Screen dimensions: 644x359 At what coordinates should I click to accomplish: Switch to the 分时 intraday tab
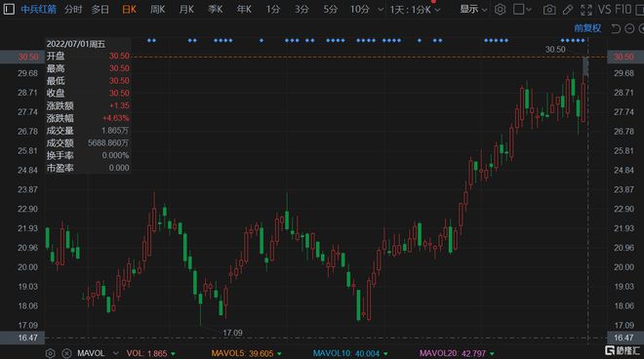tap(73, 9)
